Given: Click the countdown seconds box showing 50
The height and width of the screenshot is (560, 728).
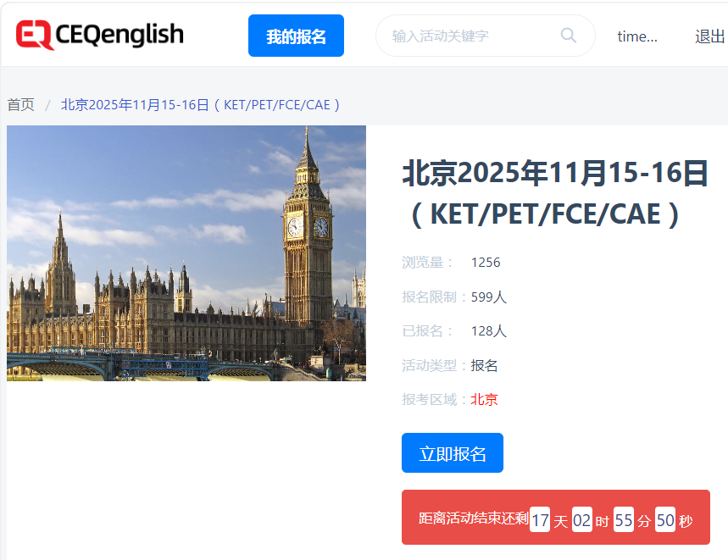Looking at the screenshot, I should tap(665, 520).
